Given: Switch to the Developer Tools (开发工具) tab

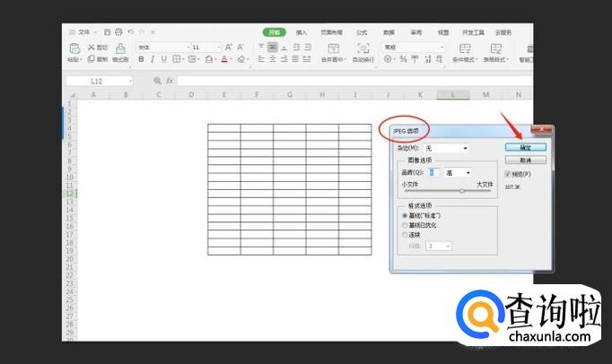Looking at the screenshot, I should point(473,32).
